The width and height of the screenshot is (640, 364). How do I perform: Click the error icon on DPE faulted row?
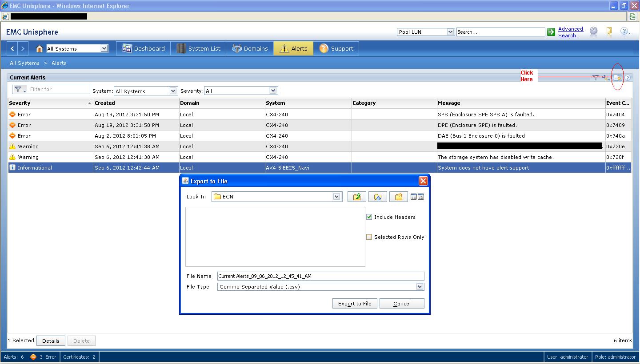tap(12, 125)
